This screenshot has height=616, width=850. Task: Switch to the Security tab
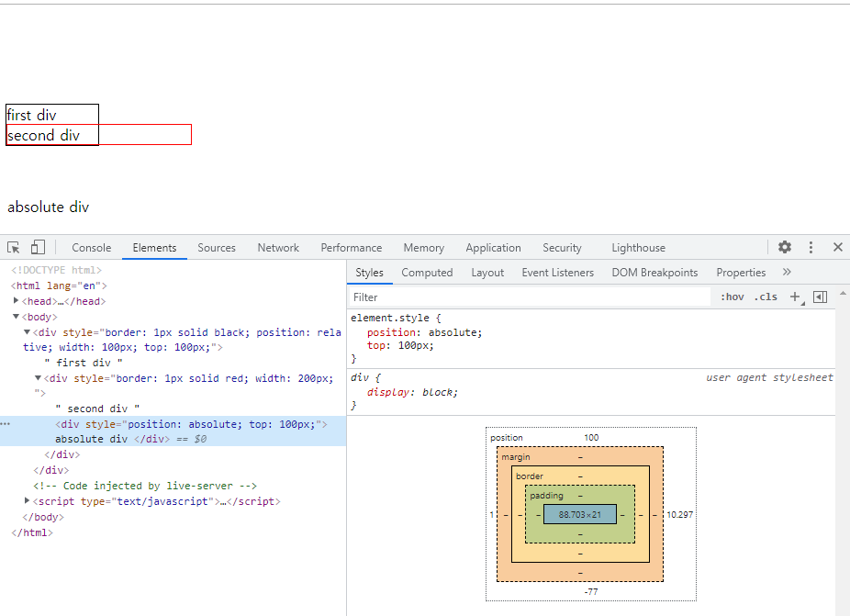(562, 248)
